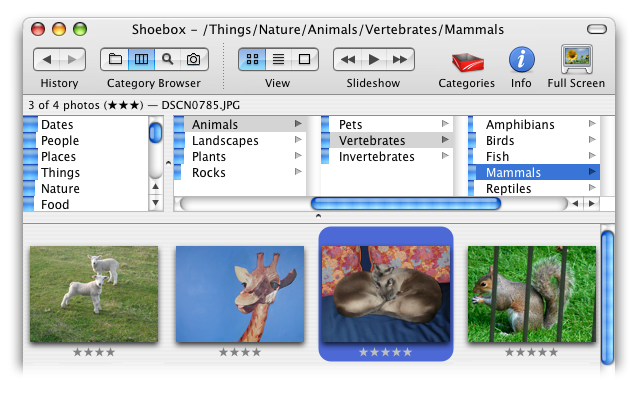Enter Full Screen mode
This screenshot has height=400, width=640.
tap(576, 60)
